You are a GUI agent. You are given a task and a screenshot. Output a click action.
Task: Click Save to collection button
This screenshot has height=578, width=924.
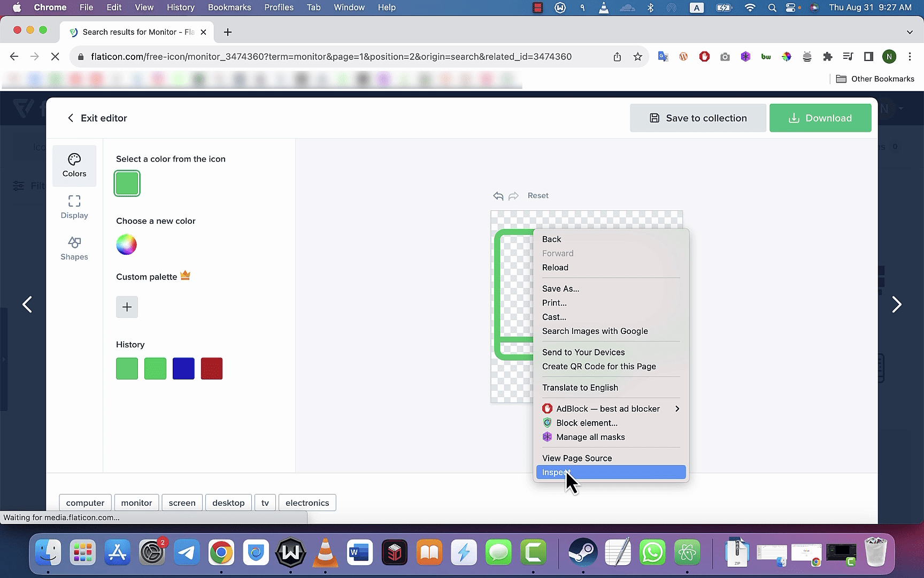point(698,118)
